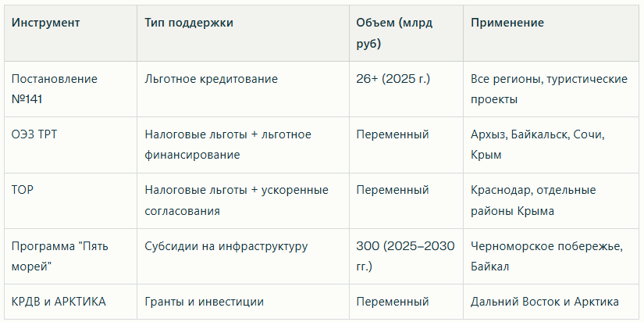Select the 'ОЭЗ ТРТ' row label

tap(34, 134)
